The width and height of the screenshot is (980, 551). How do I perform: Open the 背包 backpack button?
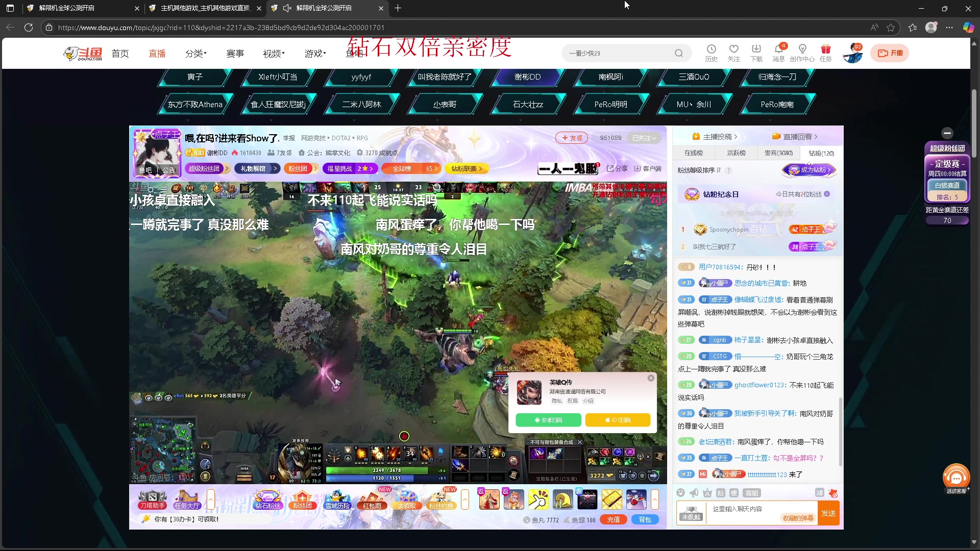[645, 520]
